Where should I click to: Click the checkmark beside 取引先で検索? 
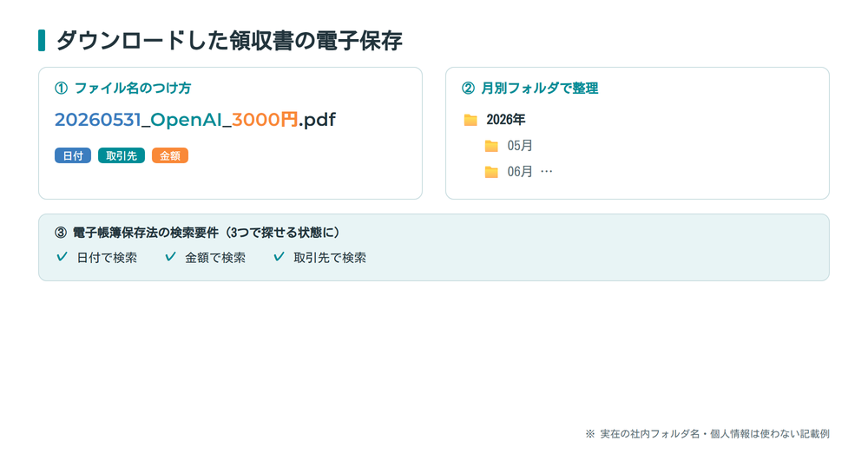coord(279,257)
